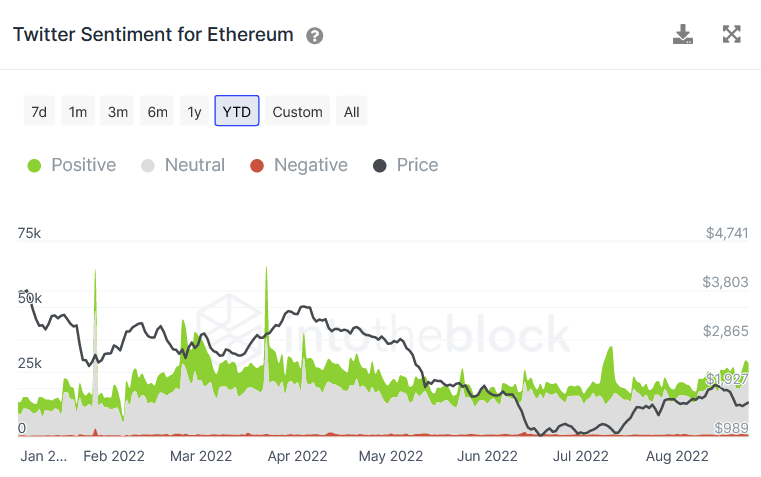The height and width of the screenshot is (477, 761).
Task: Click the download chart icon
Action: click(x=683, y=35)
